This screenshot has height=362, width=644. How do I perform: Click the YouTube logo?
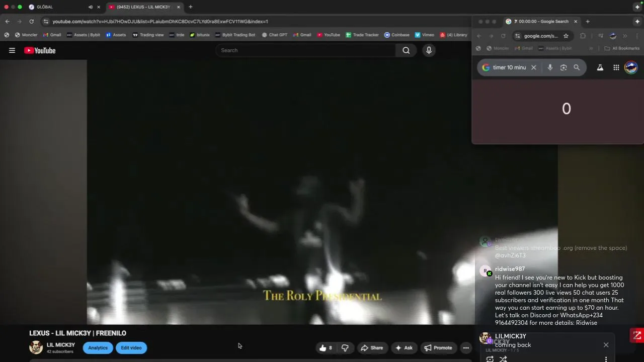pyautogui.click(x=40, y=50)
